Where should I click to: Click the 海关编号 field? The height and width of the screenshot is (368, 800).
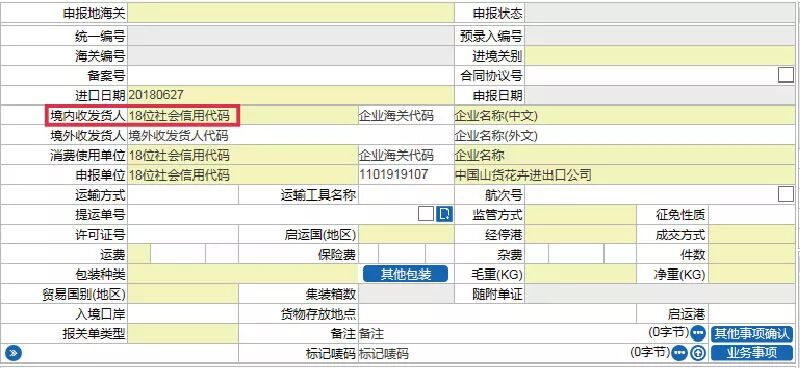[x=290, y=56]
